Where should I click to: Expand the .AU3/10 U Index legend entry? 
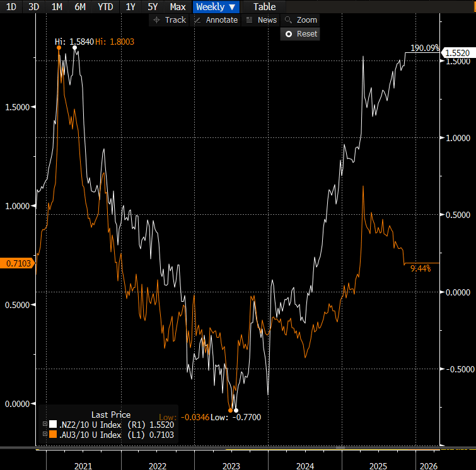pos(44,435)
